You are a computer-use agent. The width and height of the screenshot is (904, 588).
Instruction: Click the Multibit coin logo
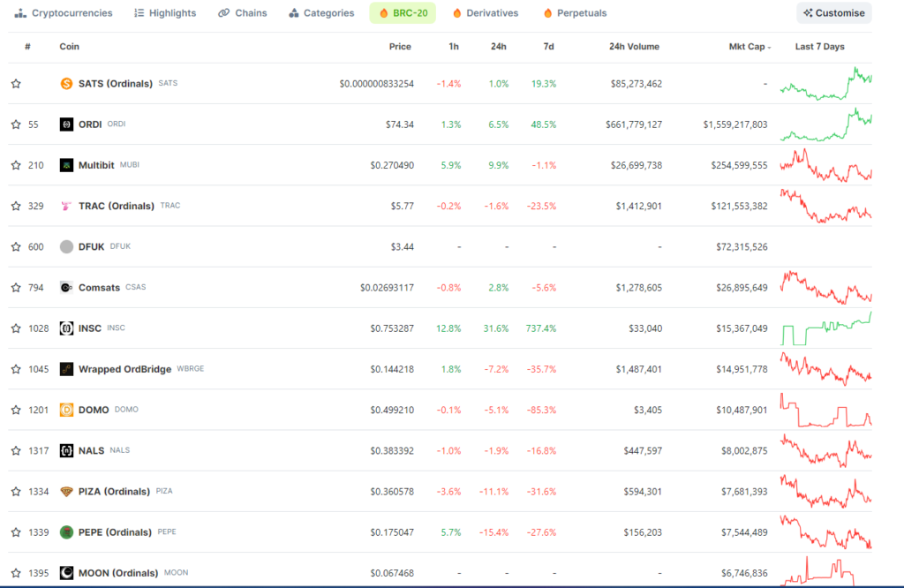66,165
